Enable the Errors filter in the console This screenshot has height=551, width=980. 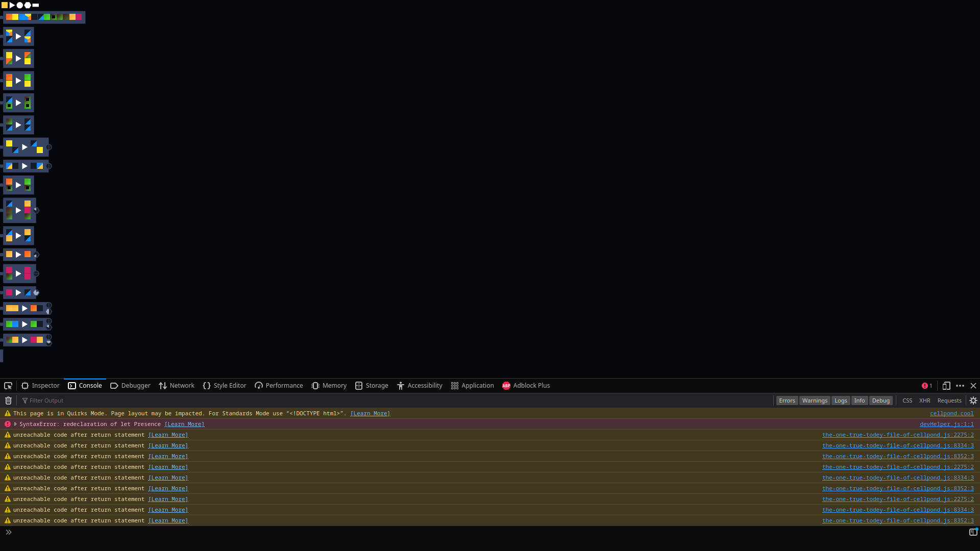coord(787,400)
